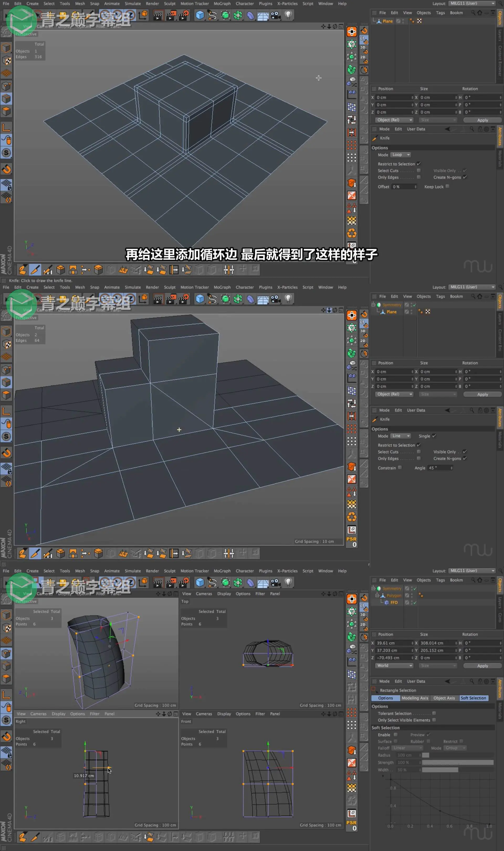Open the World coordinate dropdown
Screen dimensions: 504x851
(394, 666)
